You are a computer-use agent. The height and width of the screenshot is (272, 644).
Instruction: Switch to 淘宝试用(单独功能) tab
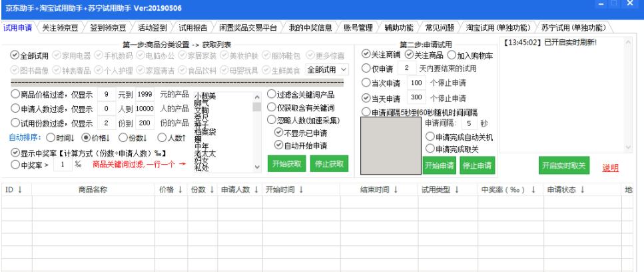pos(497,28)
